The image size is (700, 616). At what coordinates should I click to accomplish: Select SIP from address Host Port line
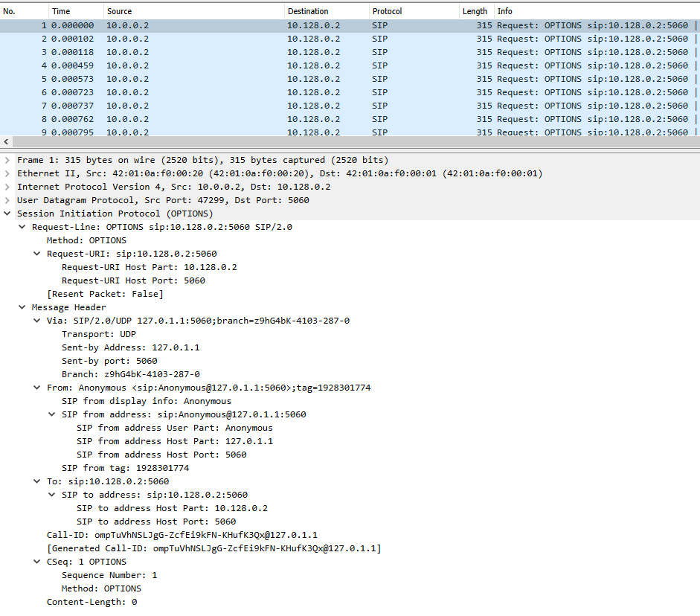click(x=161, y=455)
